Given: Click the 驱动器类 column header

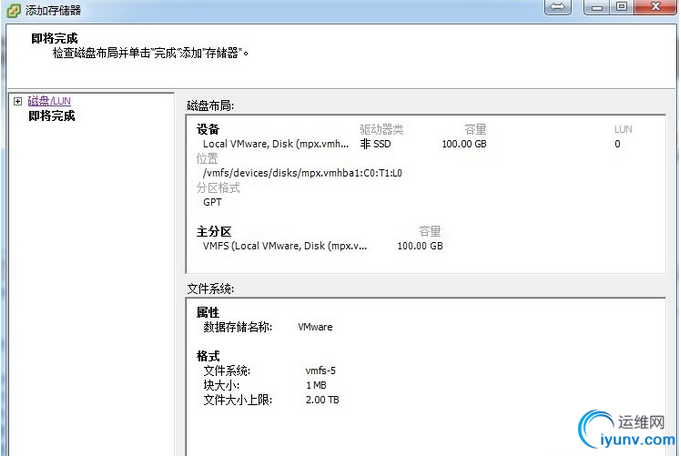Looking at the screenshot, I should 381,129.
